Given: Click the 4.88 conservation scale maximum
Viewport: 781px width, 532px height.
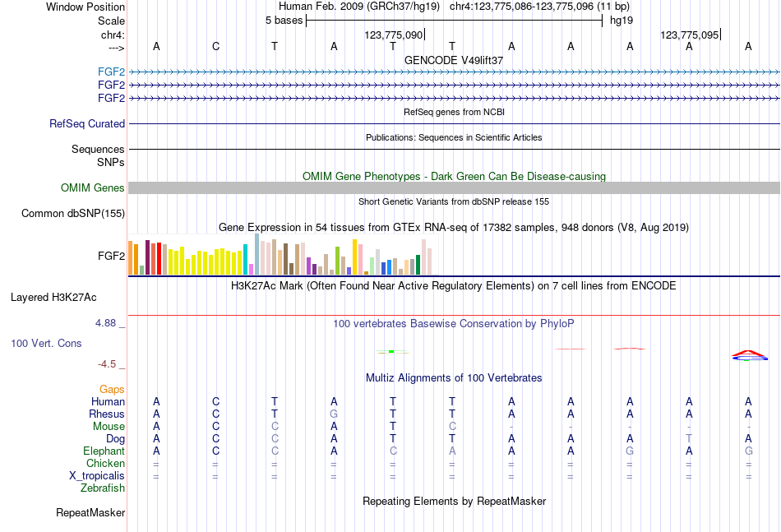Looking at the screenshot, I should pos(105,323).
